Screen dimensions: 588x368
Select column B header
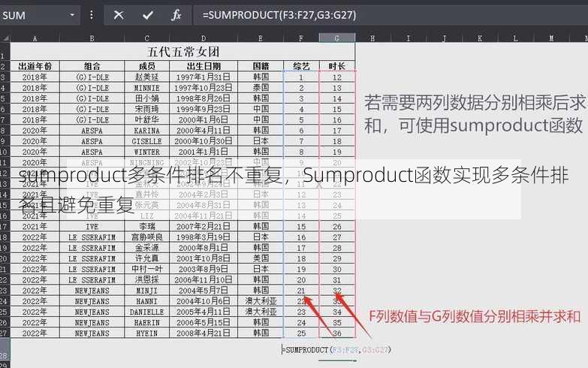click(92, 38)
